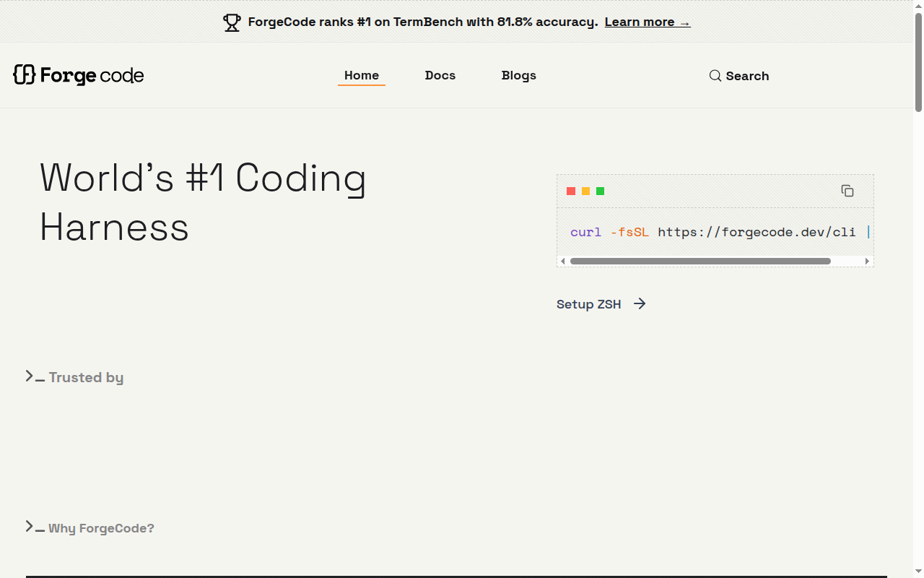924x578 pixels.
Task: Click the "Why ForgeCode?" label
Action: click(x=101, y=528)
